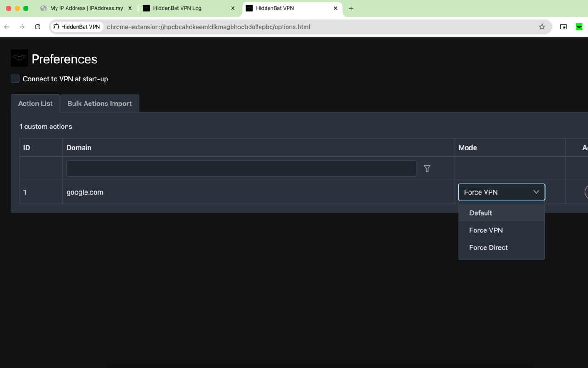Click the green extension icon in the toolbar
Image resolution: width=588 pixels, height=368 pixels.
click(x=579, y=27)
